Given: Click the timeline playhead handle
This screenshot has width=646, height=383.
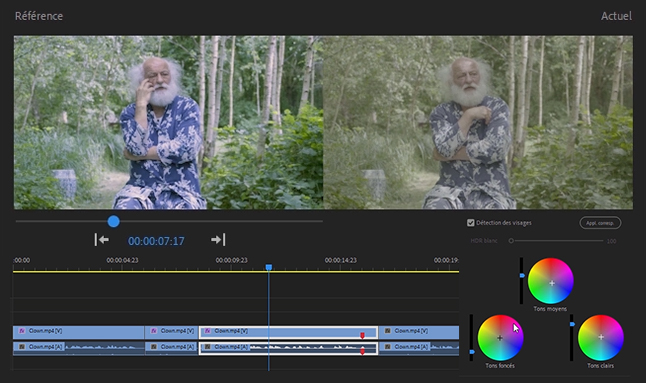Looking at the screenshot, I should (x=269, y=267).
